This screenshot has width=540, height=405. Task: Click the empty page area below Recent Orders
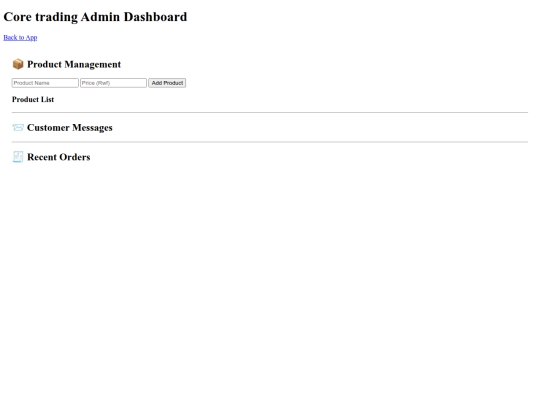pyautogui.click(x=270, y=276)
